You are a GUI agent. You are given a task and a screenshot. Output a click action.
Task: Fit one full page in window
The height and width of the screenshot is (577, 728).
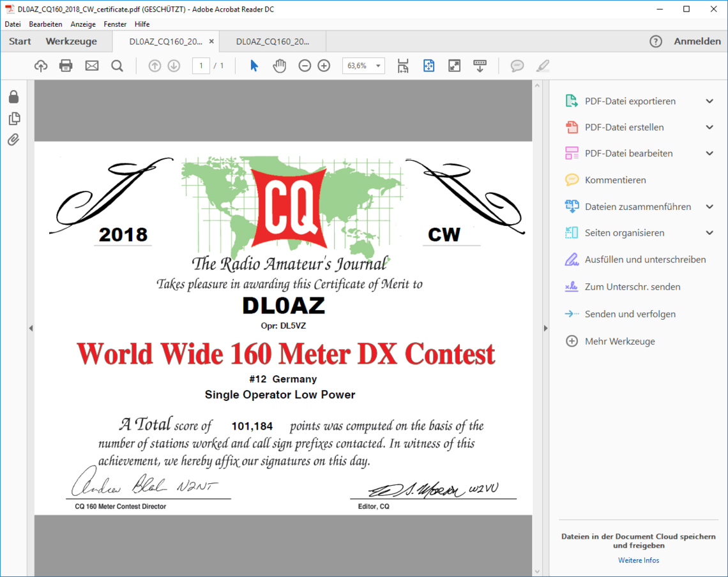pyautogui.click(x=429, y=66)
